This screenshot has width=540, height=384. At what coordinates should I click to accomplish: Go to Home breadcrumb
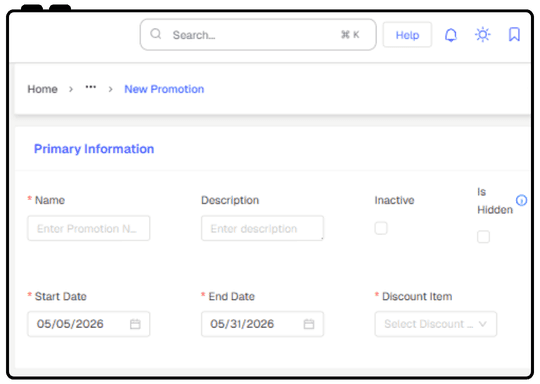tap(42, 89)
